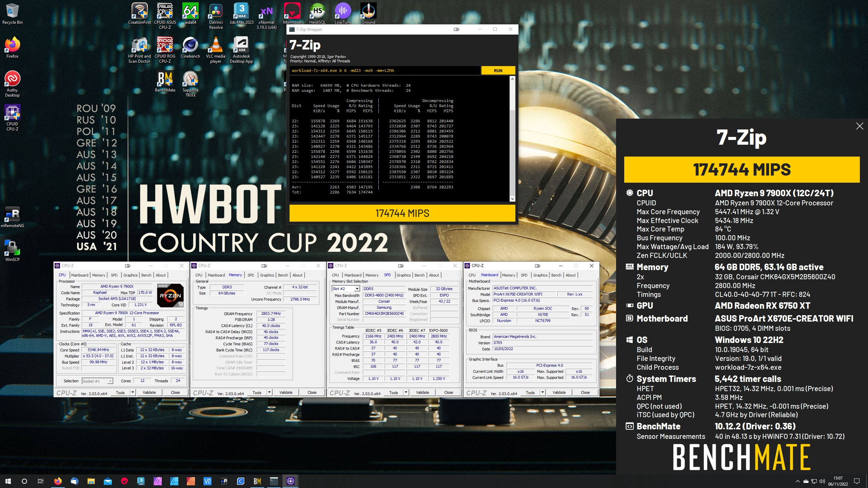868x488 pixels.
Task: Switch to About tab in CPU-Z SPD window
Action: point(434,275)
